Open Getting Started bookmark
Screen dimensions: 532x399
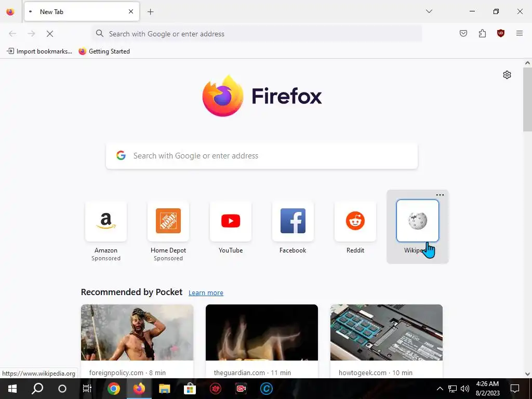pyautogui.click(x=104, y=51)
